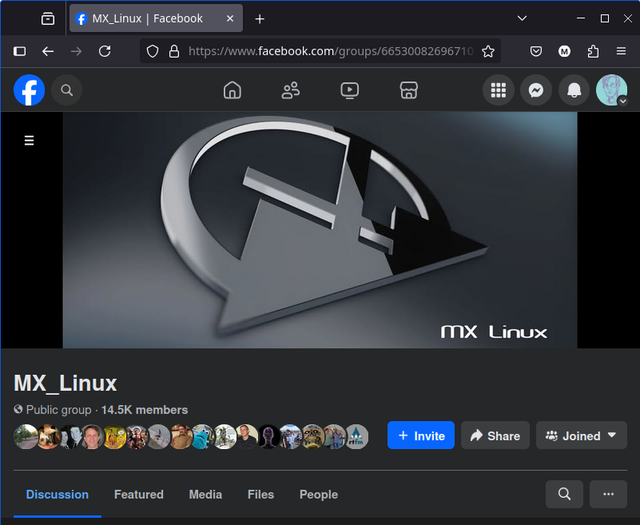Image resolution: width=640 pixels, height=525 pixels.
Task: Open the Facebook menu grid icon
Action: [x=498, y=90]
